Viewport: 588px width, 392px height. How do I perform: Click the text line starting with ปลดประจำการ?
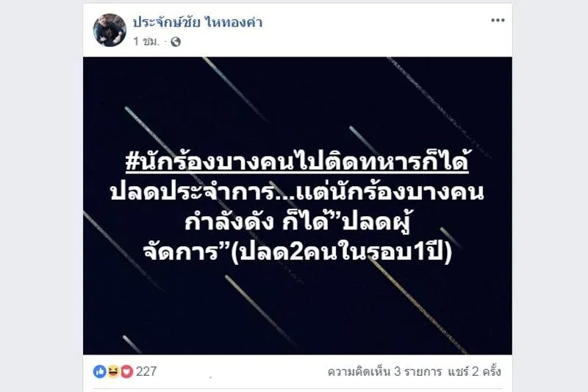(x=297, y=192)
